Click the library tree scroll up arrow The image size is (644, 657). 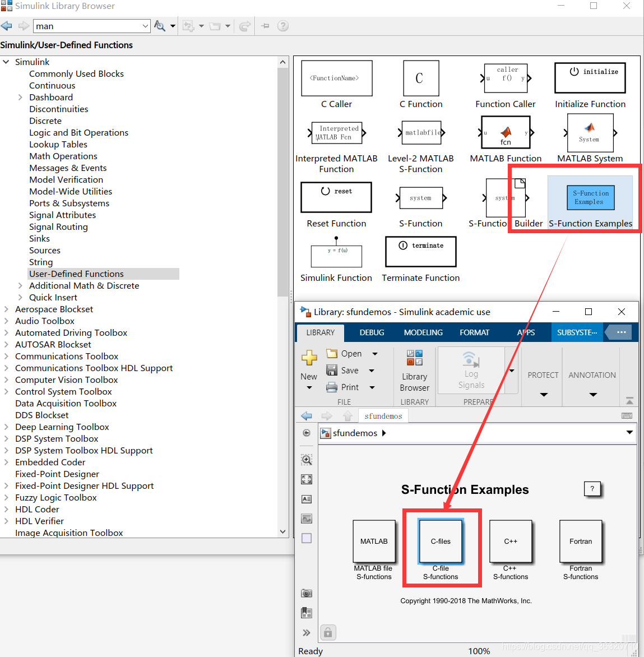tap(283, 62)
